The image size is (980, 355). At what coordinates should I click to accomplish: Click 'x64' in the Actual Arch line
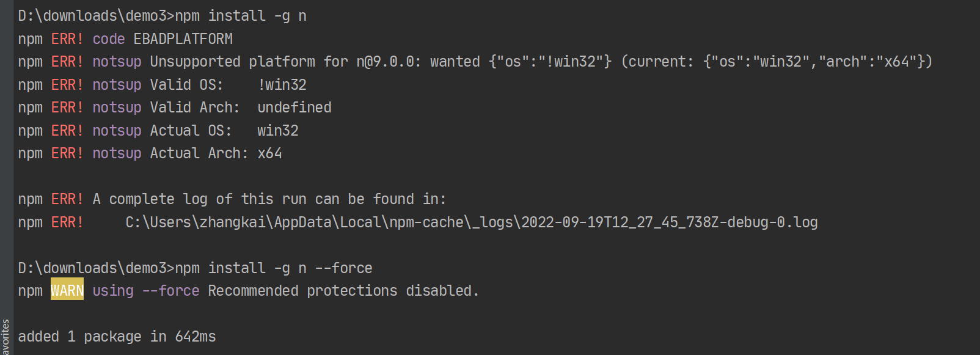coord(269,153)
